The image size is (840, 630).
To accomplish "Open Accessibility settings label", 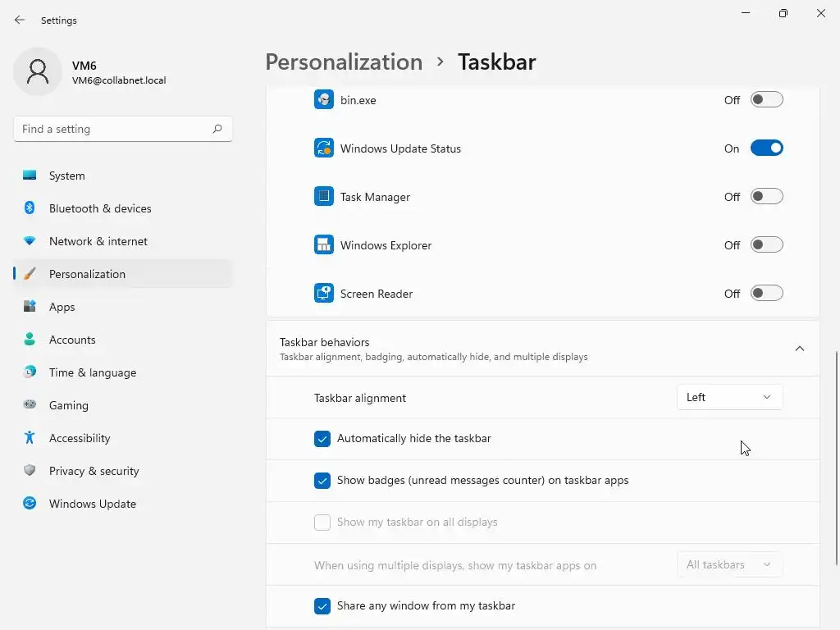I will tap(80, 438).
